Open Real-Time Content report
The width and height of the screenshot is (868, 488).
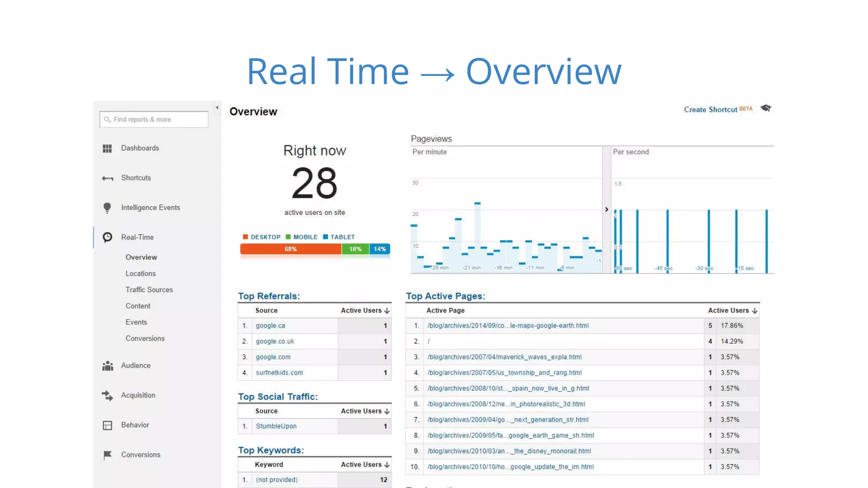[x=138, y=306]
